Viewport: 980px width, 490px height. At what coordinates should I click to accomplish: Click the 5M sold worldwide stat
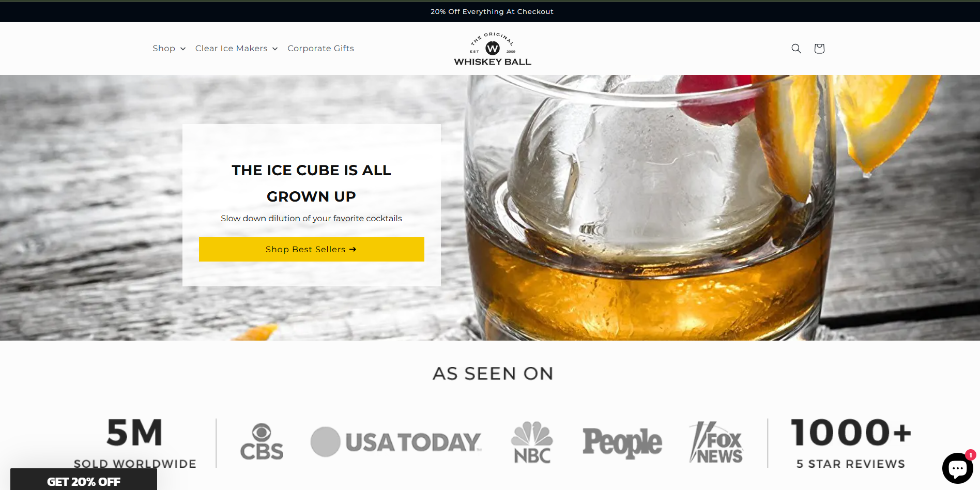coord(135,443)
